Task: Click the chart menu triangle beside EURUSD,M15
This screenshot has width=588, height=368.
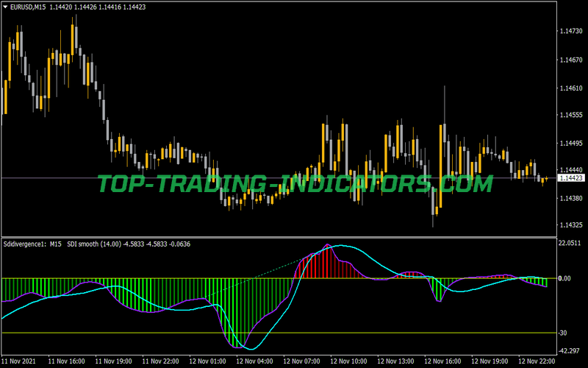Action: (x=5, y=7)
